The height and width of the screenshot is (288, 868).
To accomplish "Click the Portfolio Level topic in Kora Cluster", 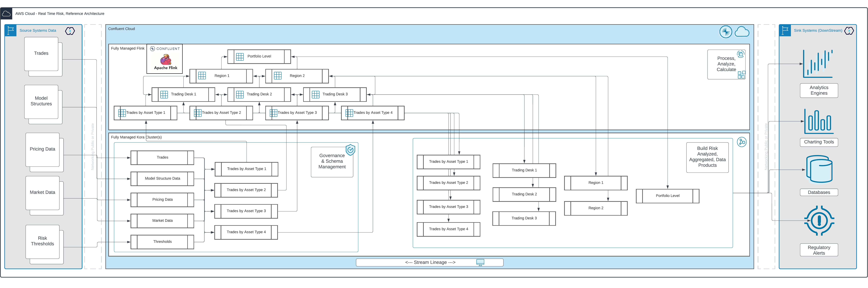I will (667, 196).
